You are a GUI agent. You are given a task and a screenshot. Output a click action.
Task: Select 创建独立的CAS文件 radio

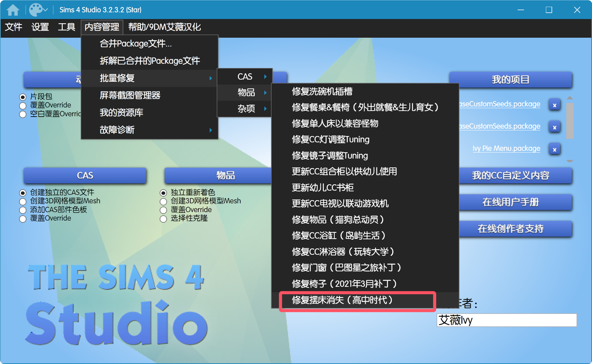pyautogui.click(x=23, y=193)
